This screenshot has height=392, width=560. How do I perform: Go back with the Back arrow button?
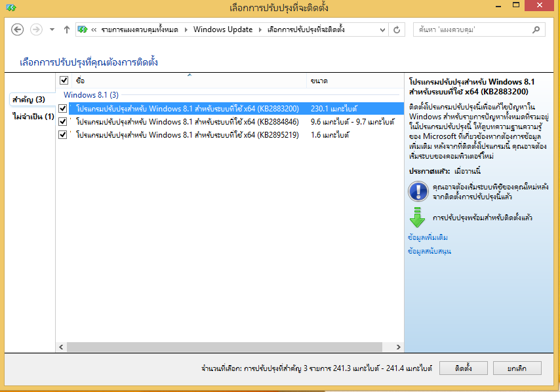click(18, 29)
